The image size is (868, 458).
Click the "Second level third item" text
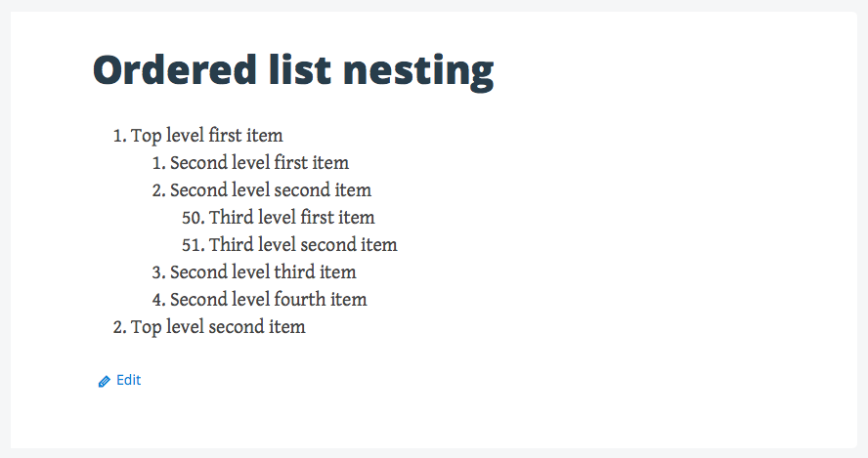point(263,272)
